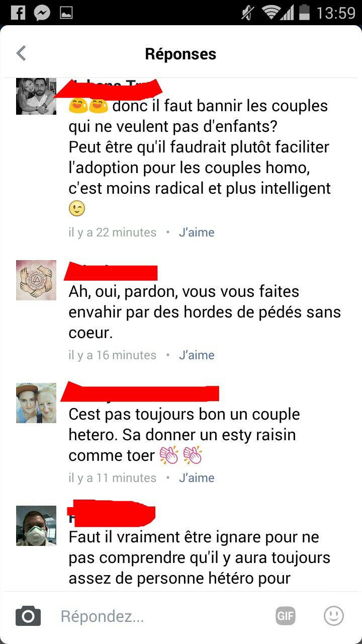Tap the battery icon in status bar
The height and width of the screenshot is (644, 362).
(x=303, y=13)
